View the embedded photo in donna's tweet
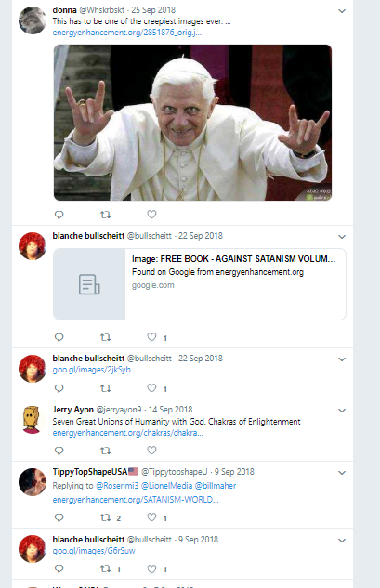 pyautogui.click(x=192, y=123)
